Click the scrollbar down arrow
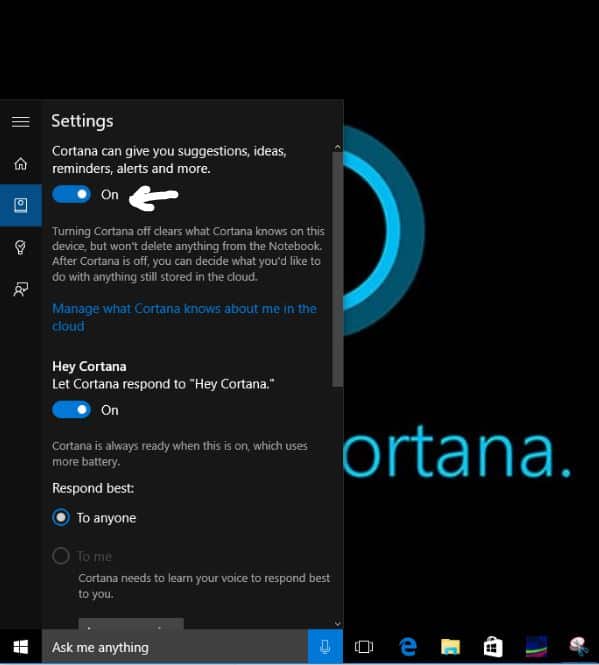The width and height of the screenshot is (599, 665). 338,623
